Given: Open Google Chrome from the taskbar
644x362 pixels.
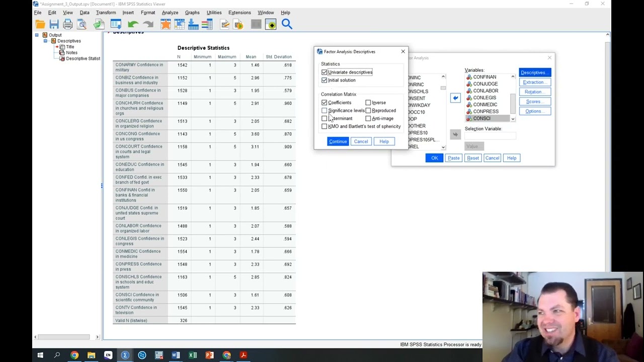Looking at the screenshot, I should 74,355.
